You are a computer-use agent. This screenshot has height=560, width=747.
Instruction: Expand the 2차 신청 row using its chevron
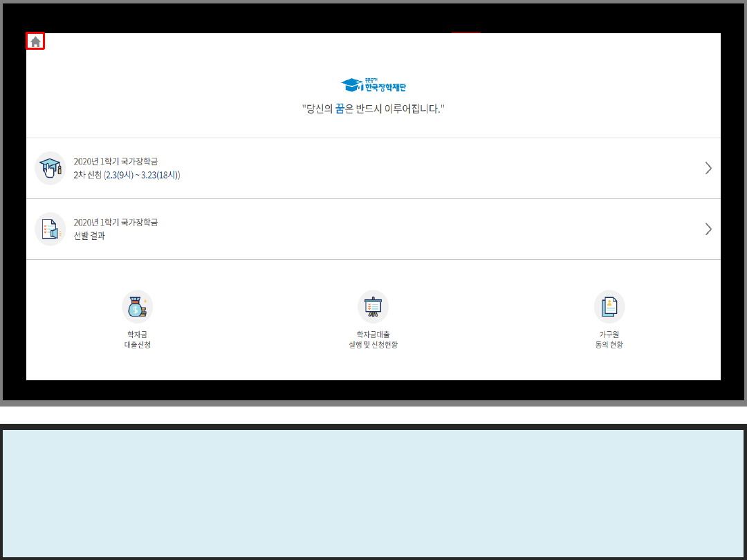pos(708,168)
